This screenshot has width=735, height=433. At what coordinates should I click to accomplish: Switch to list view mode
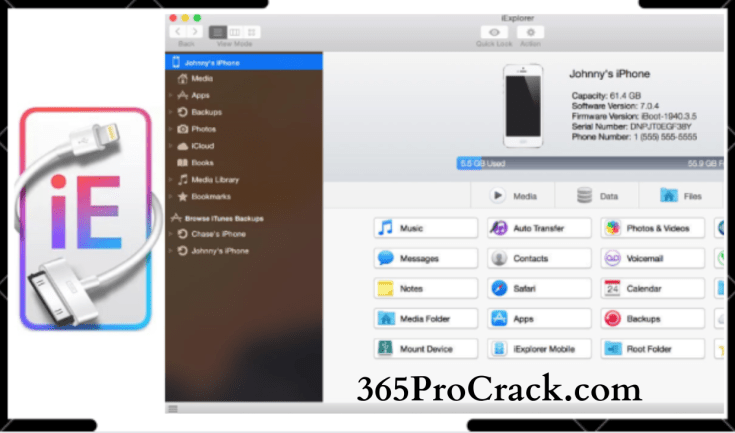coord(218,32)
